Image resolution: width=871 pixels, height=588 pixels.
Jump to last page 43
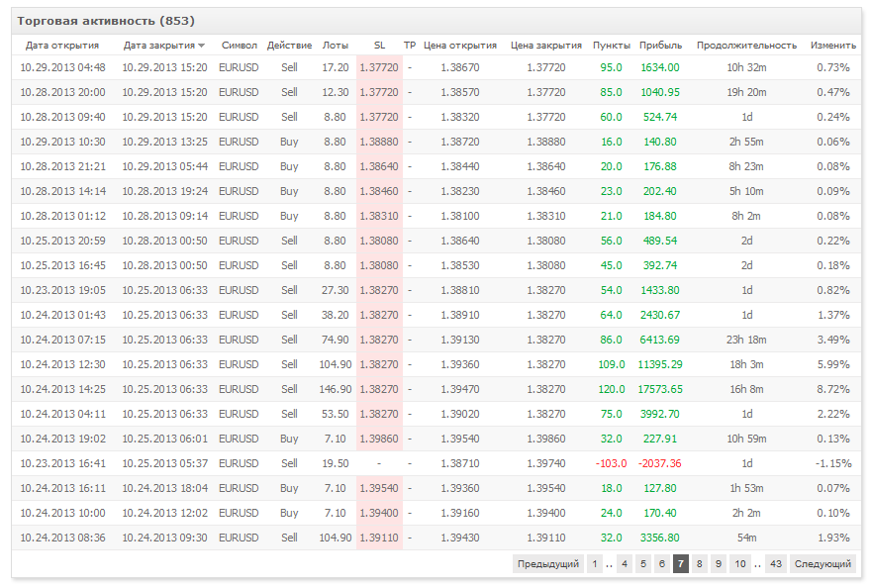click(x=775, y=564)
